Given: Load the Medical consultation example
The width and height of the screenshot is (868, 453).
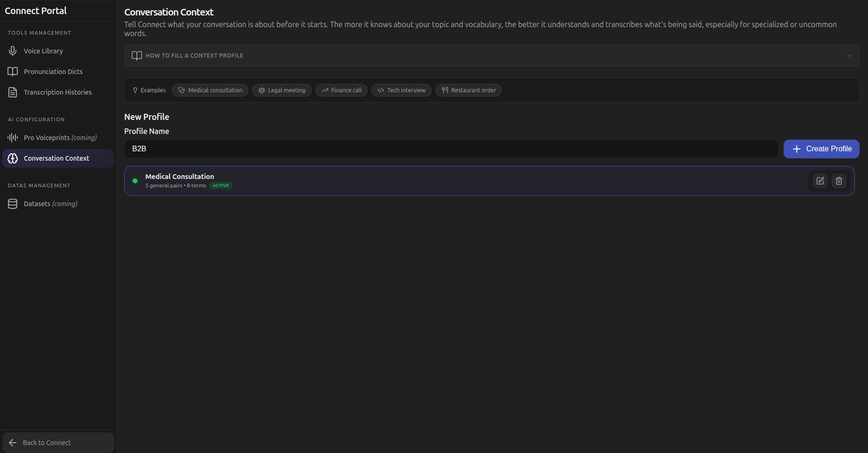Looking at the screenshot, I should coord(210,90).
